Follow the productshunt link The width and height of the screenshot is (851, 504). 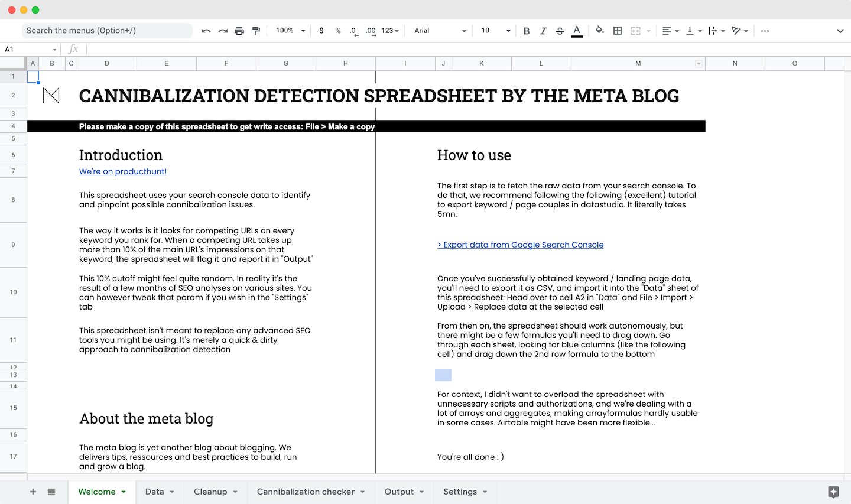(122, 171)
